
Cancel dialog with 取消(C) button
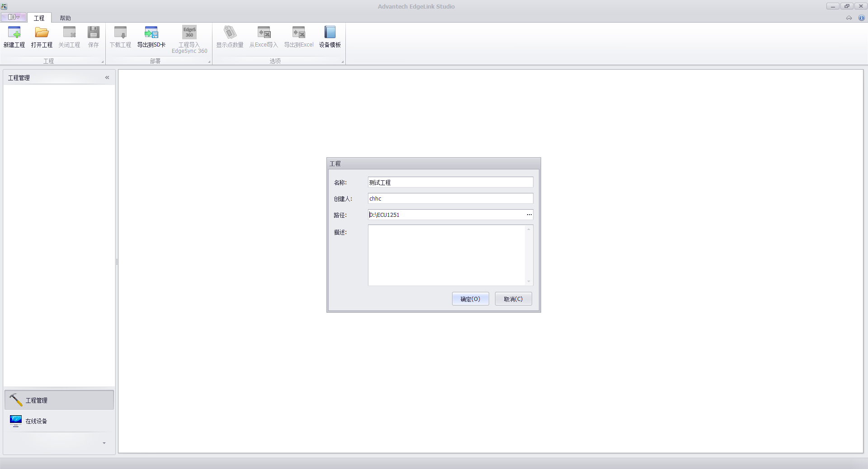coord(514,299)
